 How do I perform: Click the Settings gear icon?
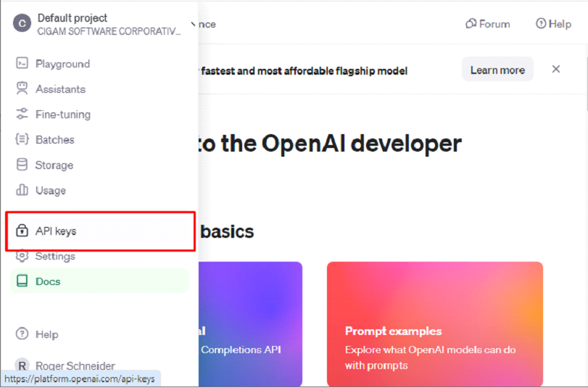pyautogui.click(x=22, y=256)
